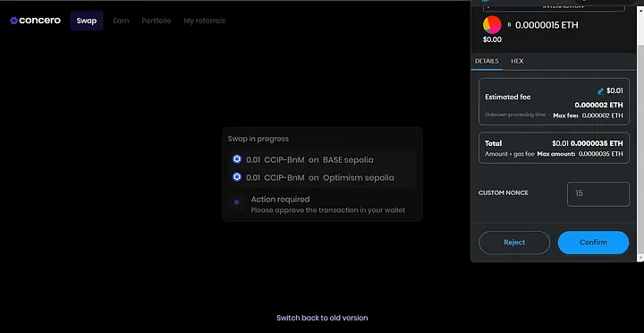Click the CUSTOM NONCE label

click(x=504, y=192)
